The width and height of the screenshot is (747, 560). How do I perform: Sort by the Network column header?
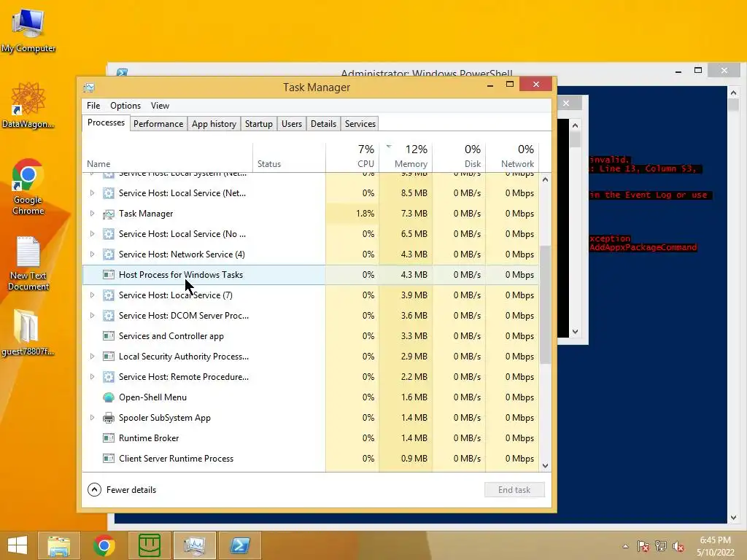[x=513, y=157]
